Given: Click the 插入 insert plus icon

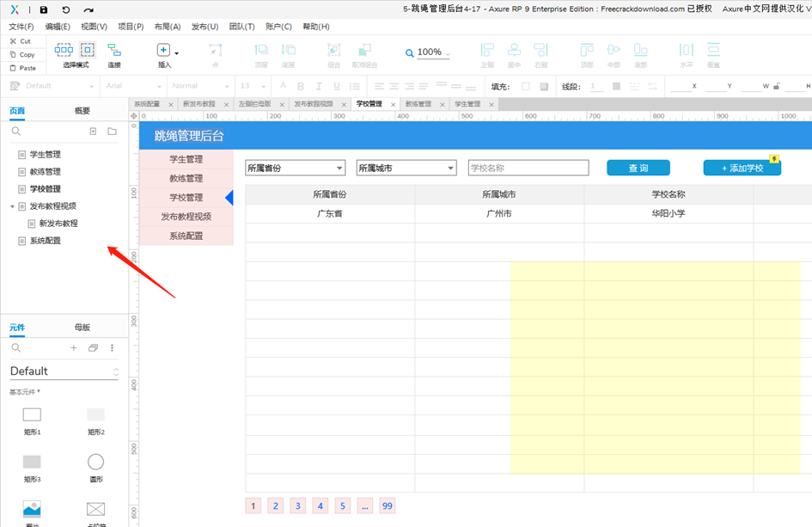Looking at the screenshot, I should coord(163,50).
